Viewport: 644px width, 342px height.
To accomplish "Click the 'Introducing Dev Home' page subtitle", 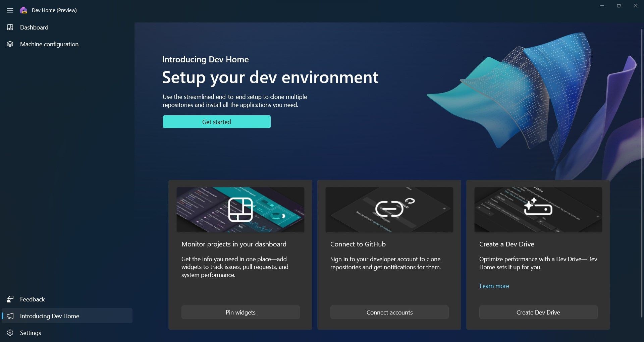I will [205, 59].
